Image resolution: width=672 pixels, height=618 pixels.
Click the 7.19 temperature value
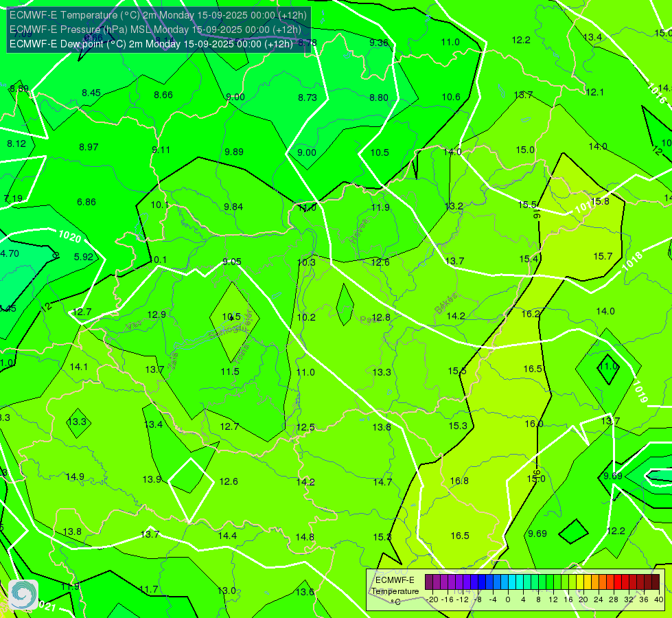(13, 198)
